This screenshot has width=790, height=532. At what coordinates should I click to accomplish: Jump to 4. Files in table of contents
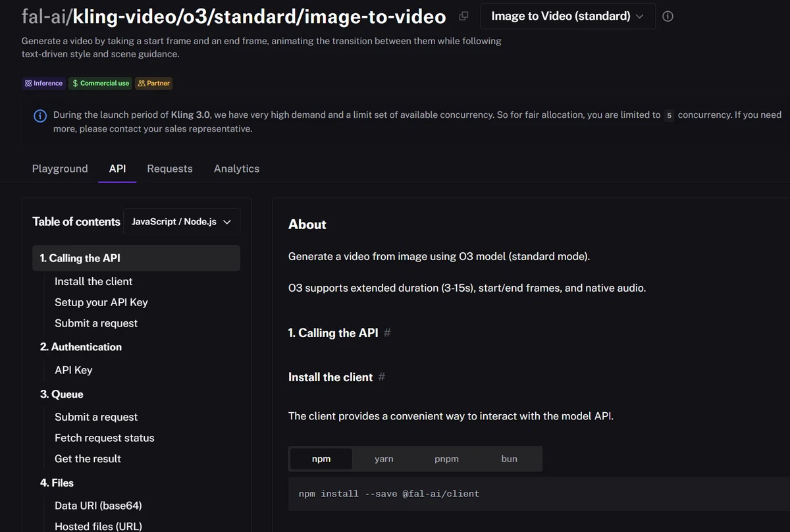57,483
